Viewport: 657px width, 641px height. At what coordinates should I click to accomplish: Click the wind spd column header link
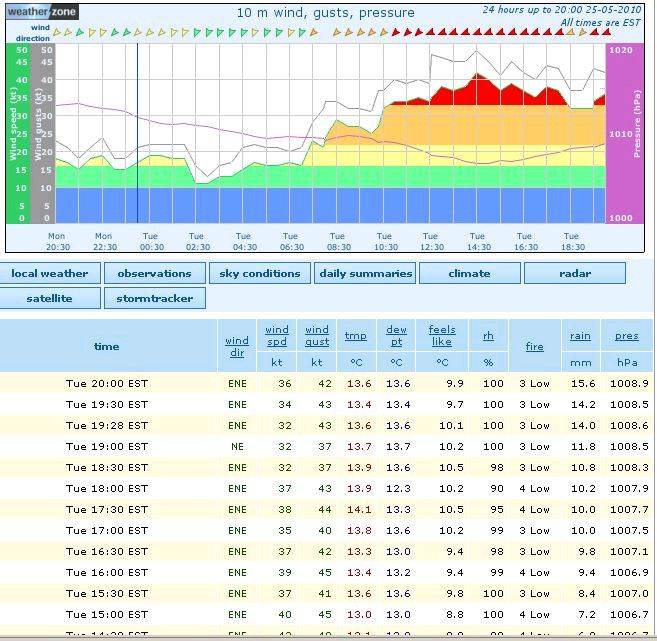click(x=277, y=335)
